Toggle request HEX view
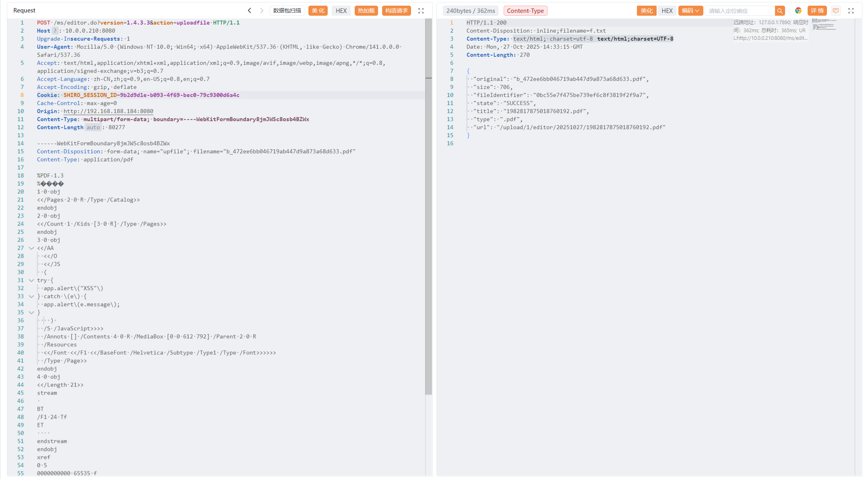868x479 pixels. click(341, 11)
